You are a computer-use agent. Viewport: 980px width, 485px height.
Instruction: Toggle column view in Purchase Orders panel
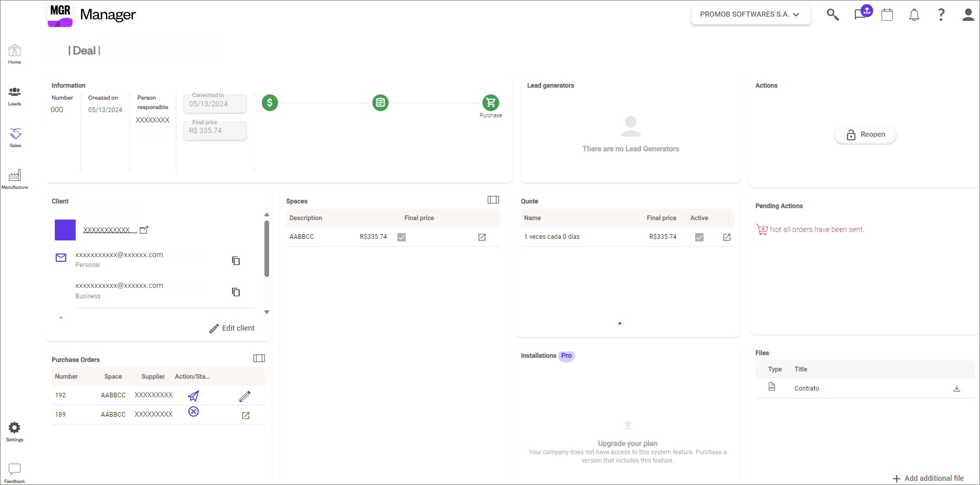(259, 358)
